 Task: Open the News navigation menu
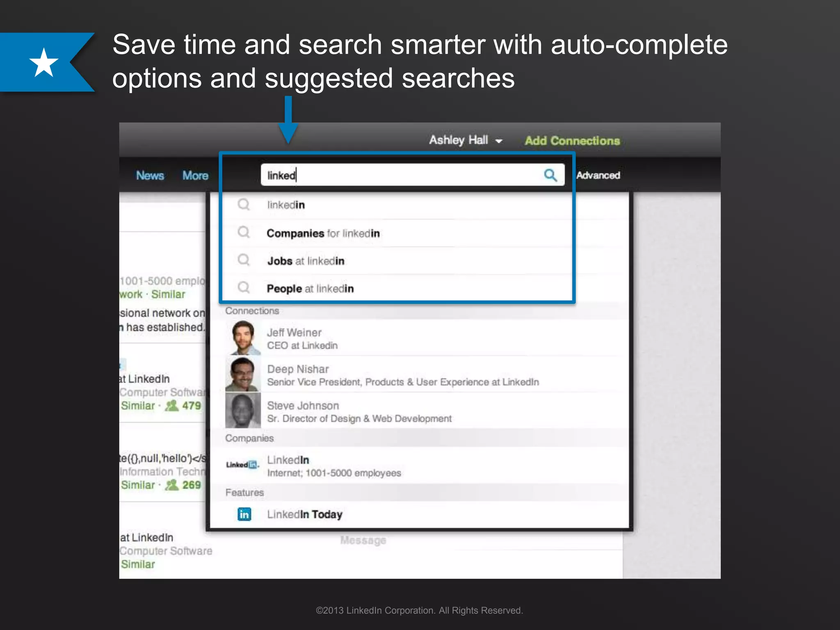pyautogui.click(x=150, y=176)
